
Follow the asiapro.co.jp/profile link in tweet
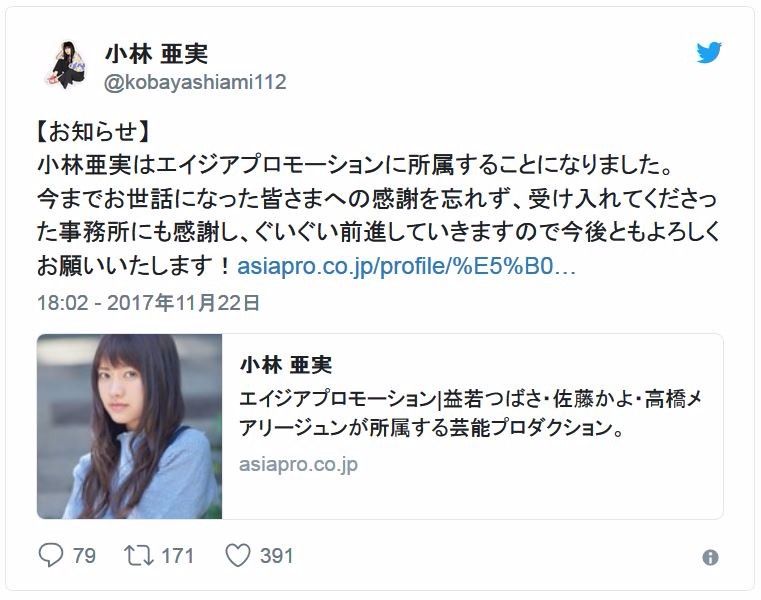[406, 266]
